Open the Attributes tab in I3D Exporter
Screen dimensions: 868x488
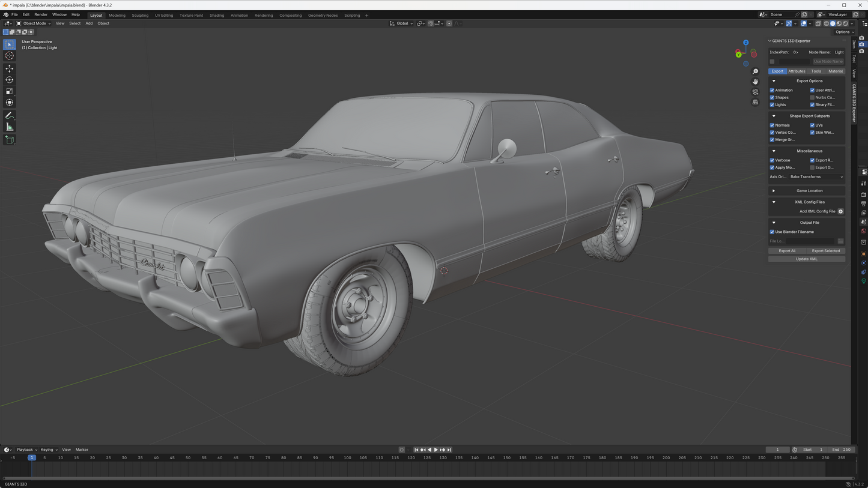(797, 71)
